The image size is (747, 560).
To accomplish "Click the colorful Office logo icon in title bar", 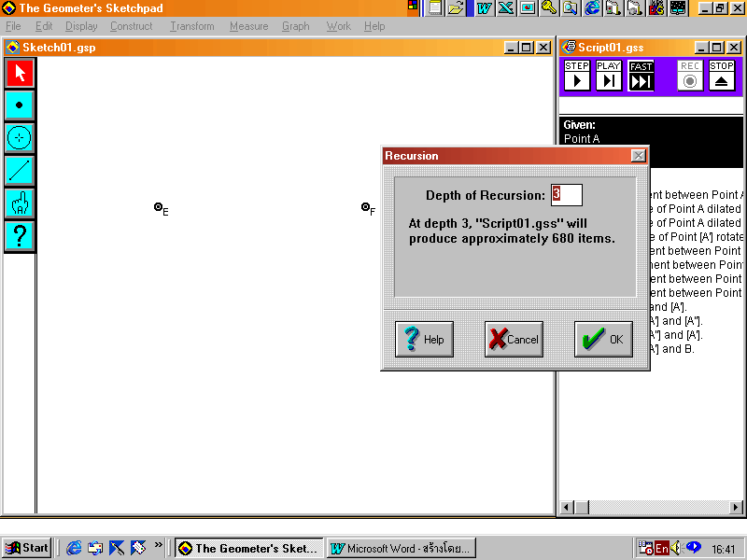I will pos(413,6).
